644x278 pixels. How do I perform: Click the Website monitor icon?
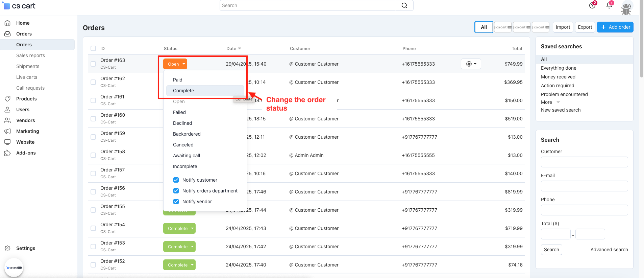[7, 142]
